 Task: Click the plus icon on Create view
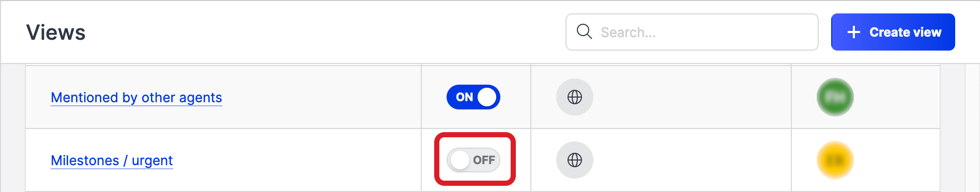pyautogui.click(x=854, y=32)
